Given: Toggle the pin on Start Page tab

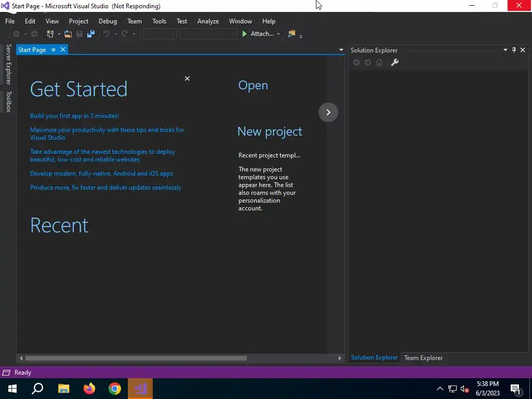Looking at the screenshot, I should (54, 49).
